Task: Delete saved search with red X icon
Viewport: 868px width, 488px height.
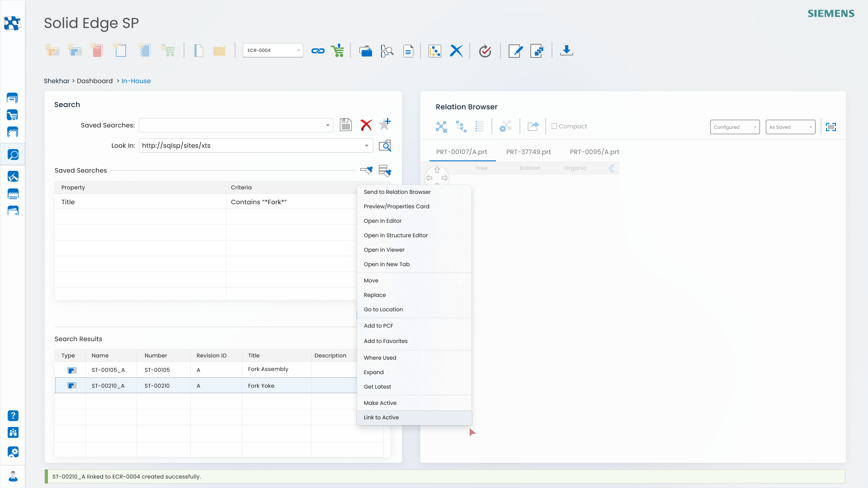Action: coord(366,125)
